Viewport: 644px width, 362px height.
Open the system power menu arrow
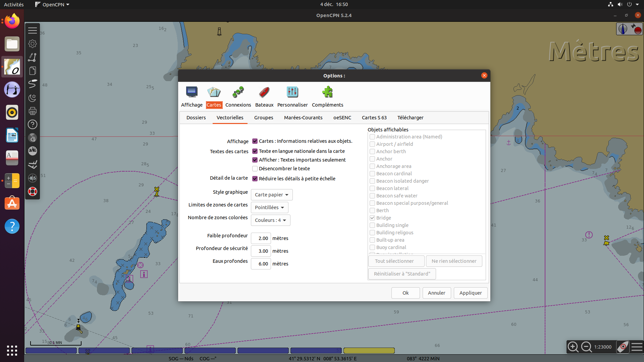coord(637,4)
